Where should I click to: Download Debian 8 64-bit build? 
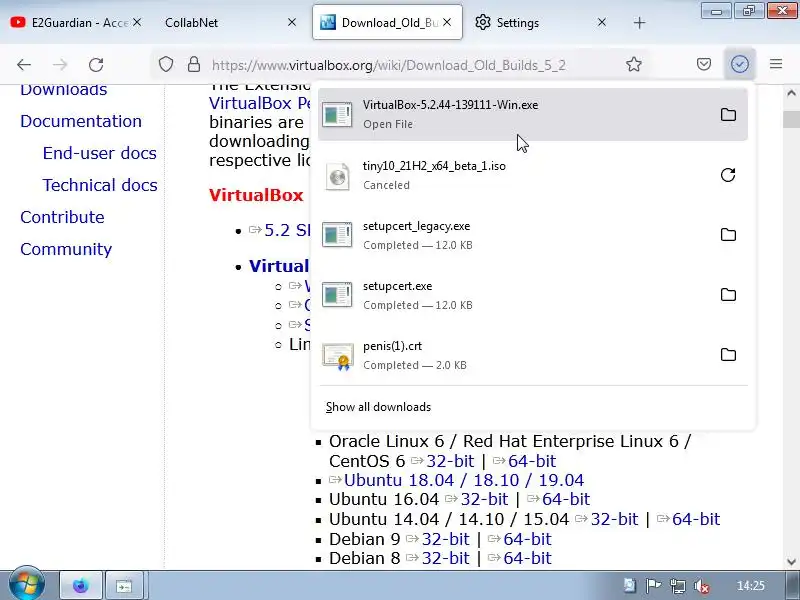click(x=527, y=558)
